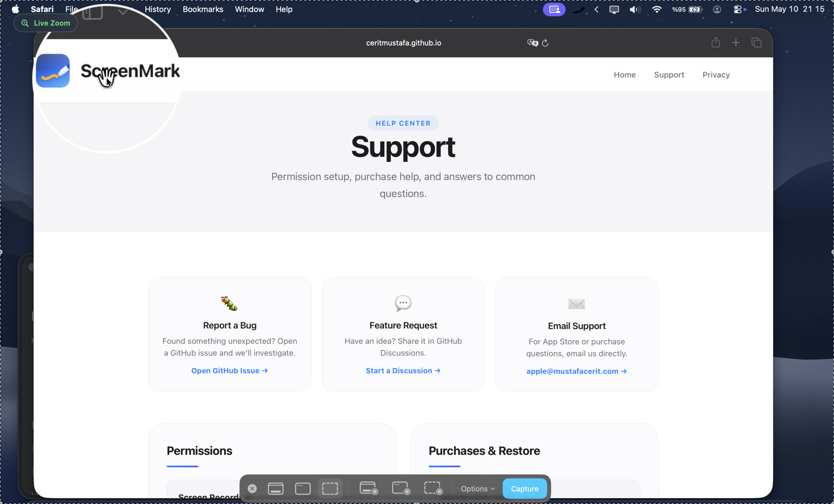The height and width of the screenshot is (504, 834).
Task: Open the File menu
Action: (71, 9)
